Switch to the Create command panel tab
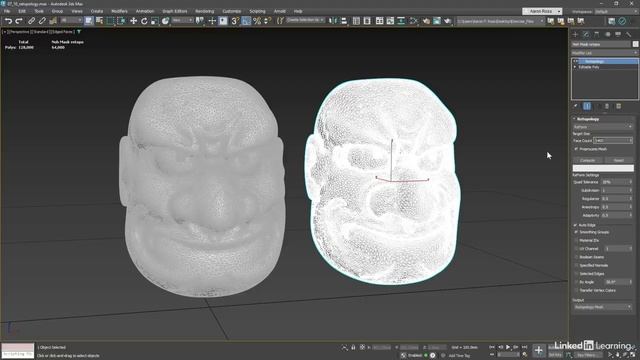This screenshot has height=360, width=640. point(576,34)
